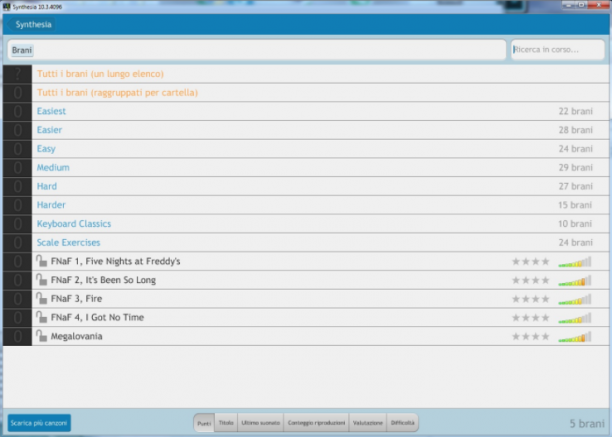
Task: Click difficulty bars for Megalovania row
Action: coord(575,337)
